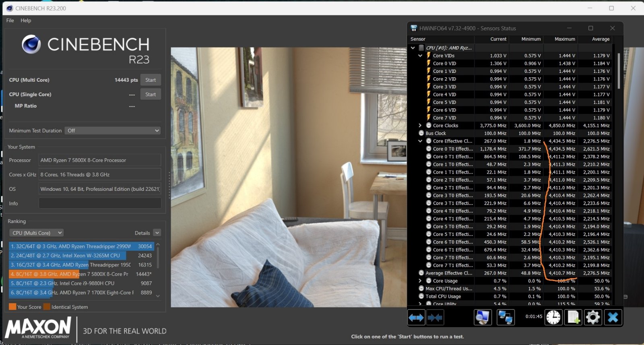Click the 14443 pts multi core score
644x345 pixels.
pyautogui.click(x=126, y=80)
